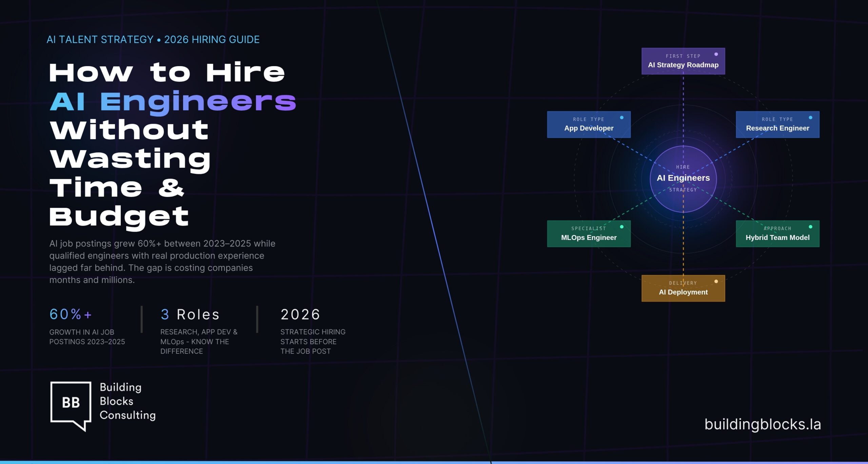Click the paragraph starting 'AI job postings grew'
The width and height of the screenshot is (868, 464).
coord(162,262)
